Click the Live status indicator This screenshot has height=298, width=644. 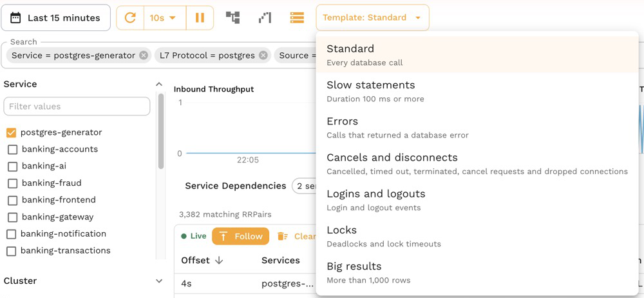(x=194, y=236)
